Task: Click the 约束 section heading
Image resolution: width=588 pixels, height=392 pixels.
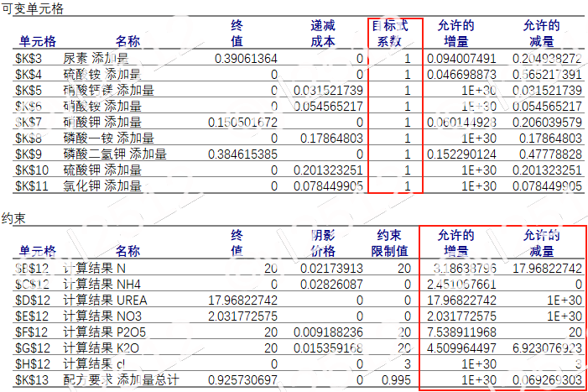Action: click(x=13, y=218)
